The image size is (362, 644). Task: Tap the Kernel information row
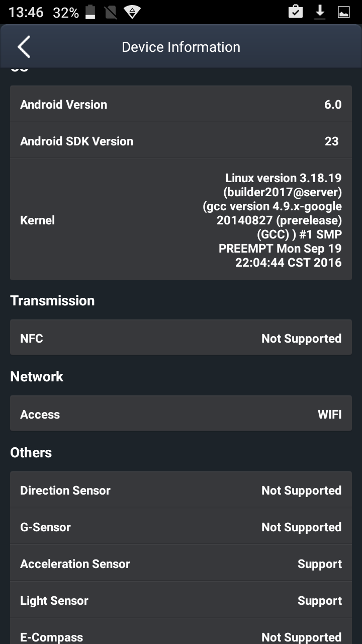pos(181,220)
